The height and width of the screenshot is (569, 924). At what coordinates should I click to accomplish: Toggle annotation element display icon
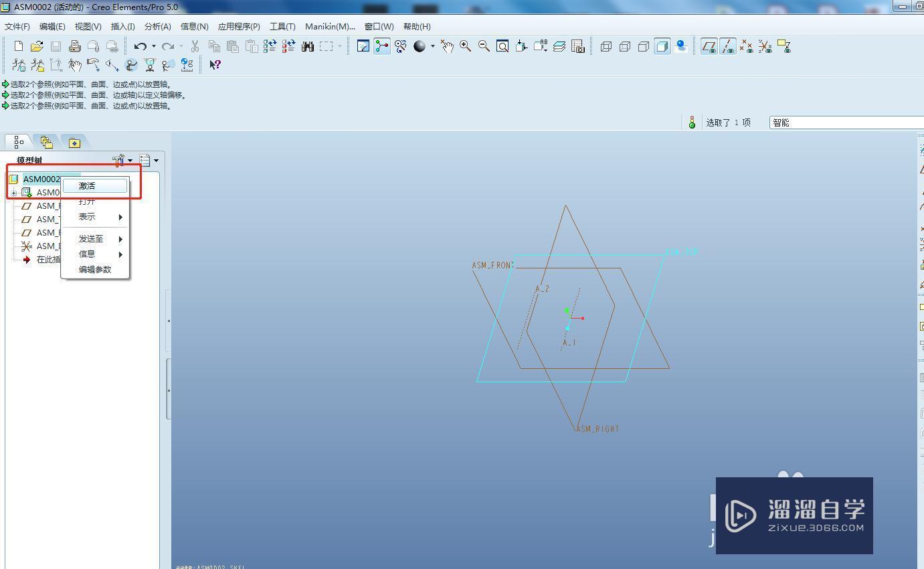pyautogui.click(x=784, y=46)
